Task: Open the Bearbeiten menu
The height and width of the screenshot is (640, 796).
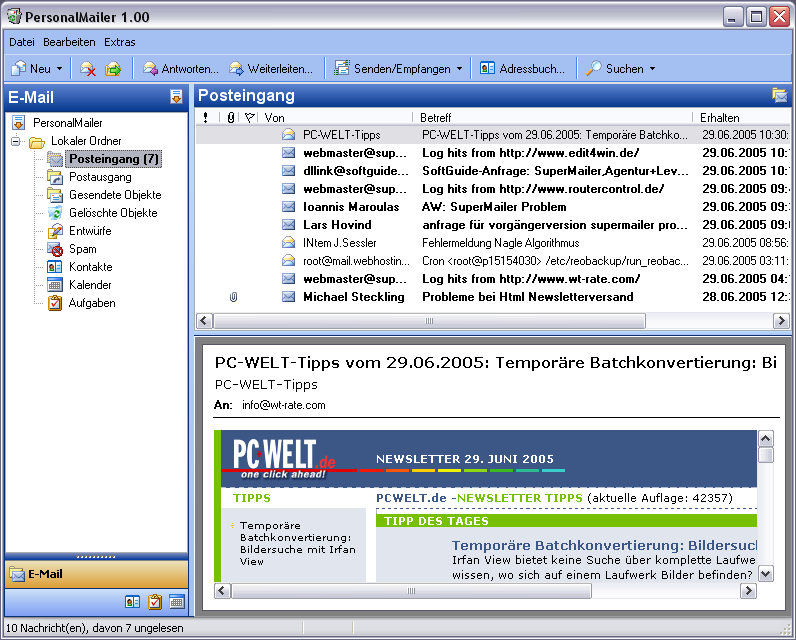Action: (69, 42)
